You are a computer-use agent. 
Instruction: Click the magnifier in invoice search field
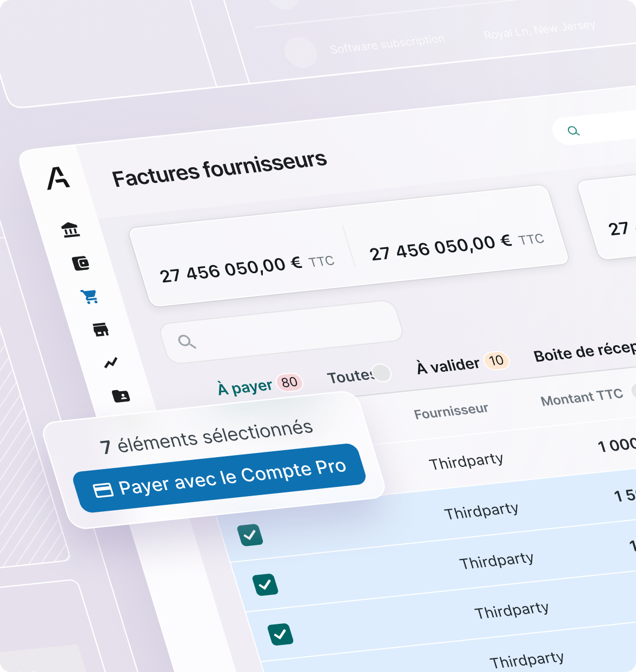(x=187, y=341)
